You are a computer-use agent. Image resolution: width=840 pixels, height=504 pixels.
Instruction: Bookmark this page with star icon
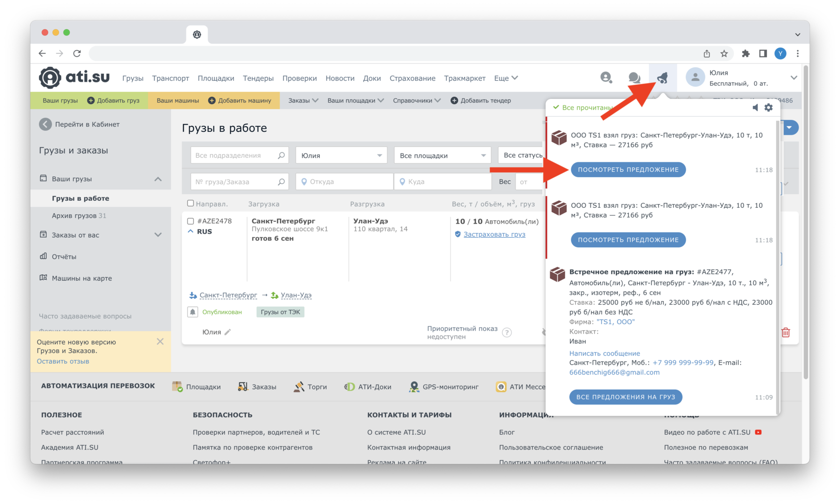(724, 53)
